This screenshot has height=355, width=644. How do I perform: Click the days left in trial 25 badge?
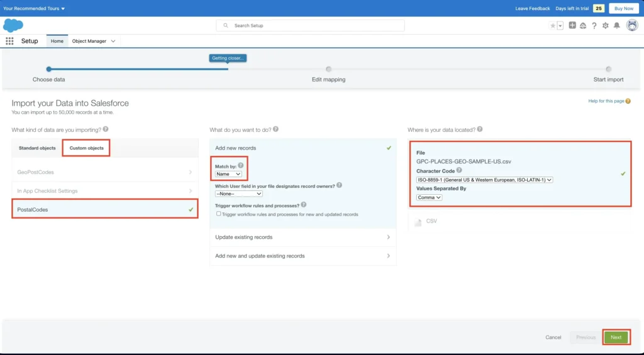[599, 9]
